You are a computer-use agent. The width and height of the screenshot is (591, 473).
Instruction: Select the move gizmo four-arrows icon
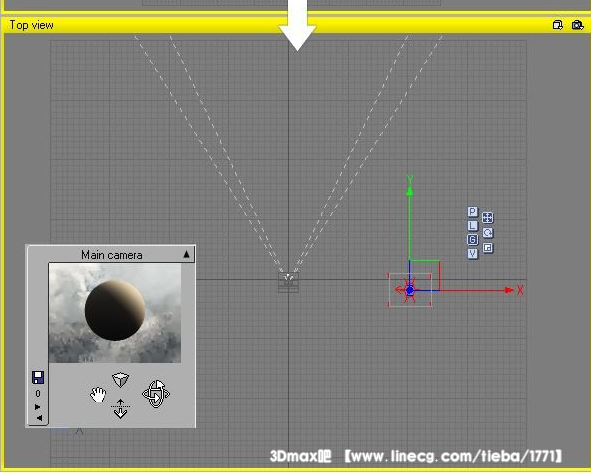487,217
